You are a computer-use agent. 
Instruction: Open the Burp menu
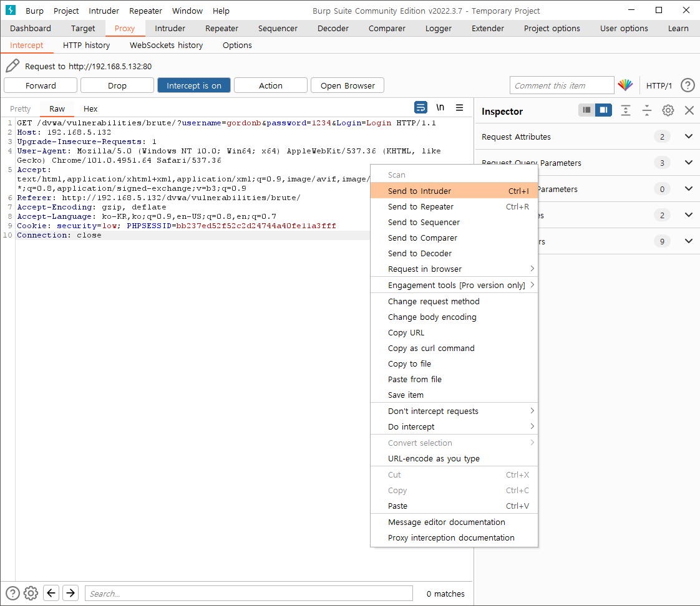click(x=34, y=11)
